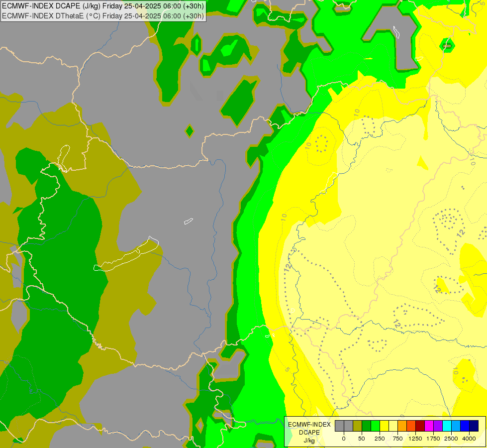Click the legend value '750'
The image size is (487, 448).
click(x=397, y=439)
